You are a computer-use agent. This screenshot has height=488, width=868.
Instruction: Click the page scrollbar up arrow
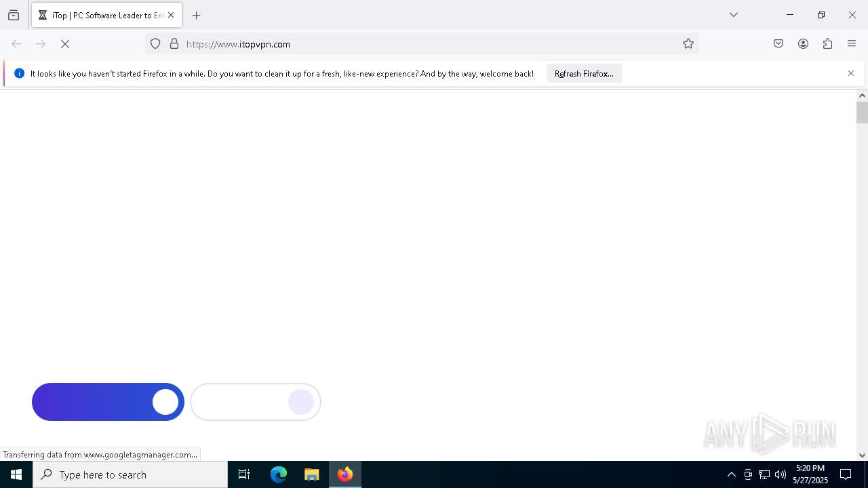(x=862, y=96)
